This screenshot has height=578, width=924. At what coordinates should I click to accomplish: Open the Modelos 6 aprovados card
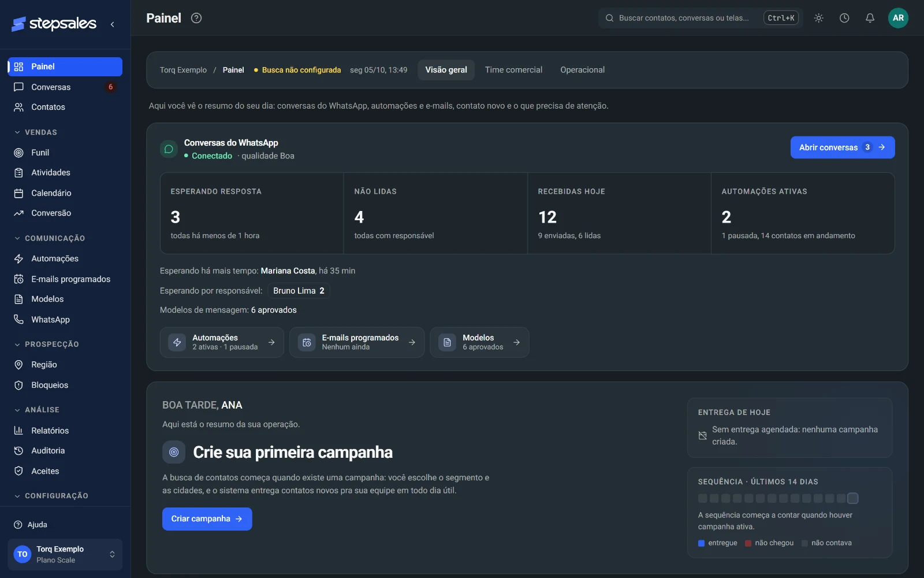pos(479,342)
